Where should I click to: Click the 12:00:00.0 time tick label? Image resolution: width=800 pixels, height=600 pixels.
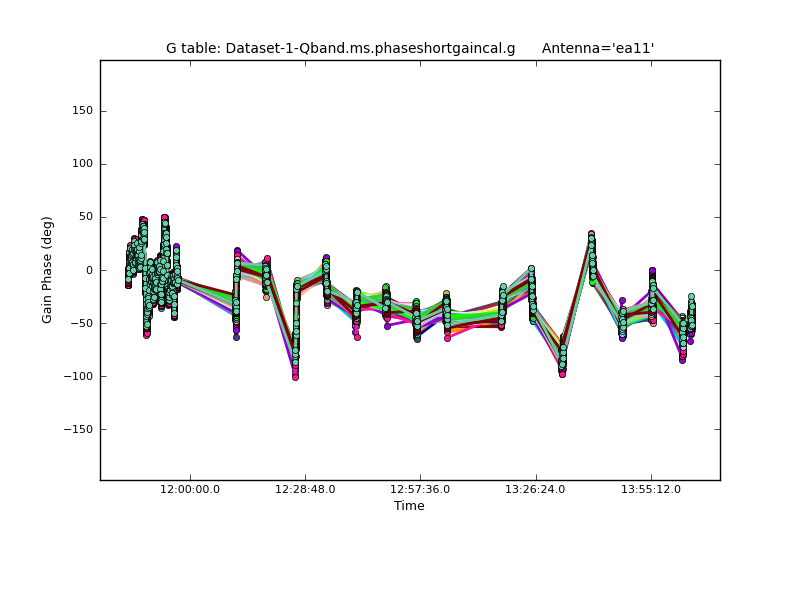pyautogui.click(x=190, y=489)
